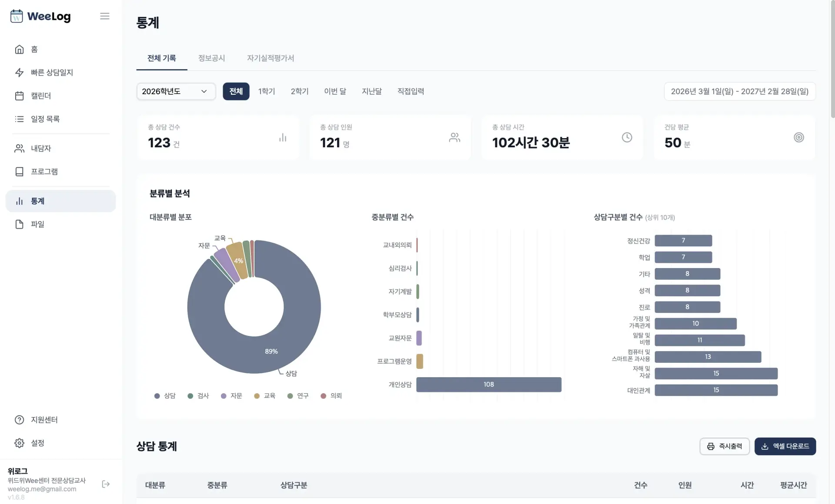Click the 즉시출력 print button
Viewport: 835px width, 504px height.
pos(724,446)
